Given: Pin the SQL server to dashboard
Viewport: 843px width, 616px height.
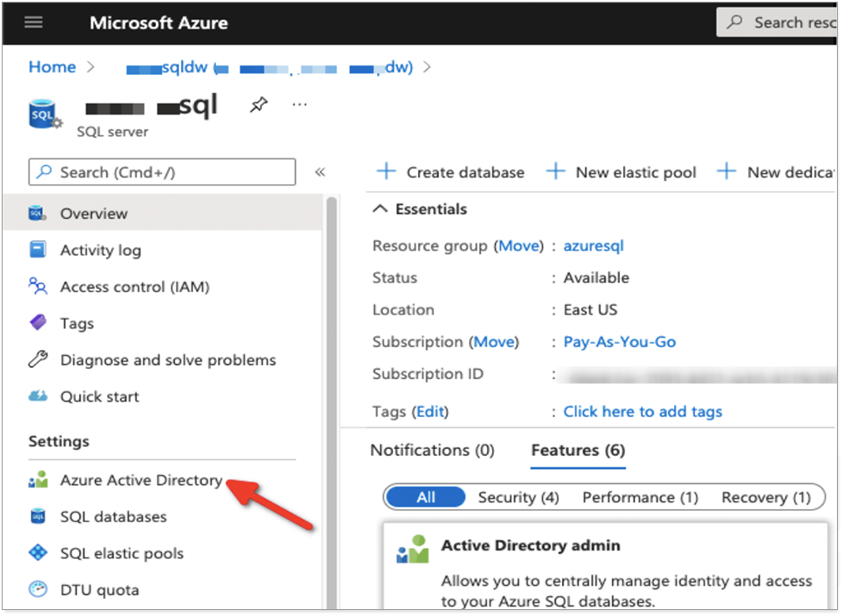Looking at the screenshot, I should (259, 103).
